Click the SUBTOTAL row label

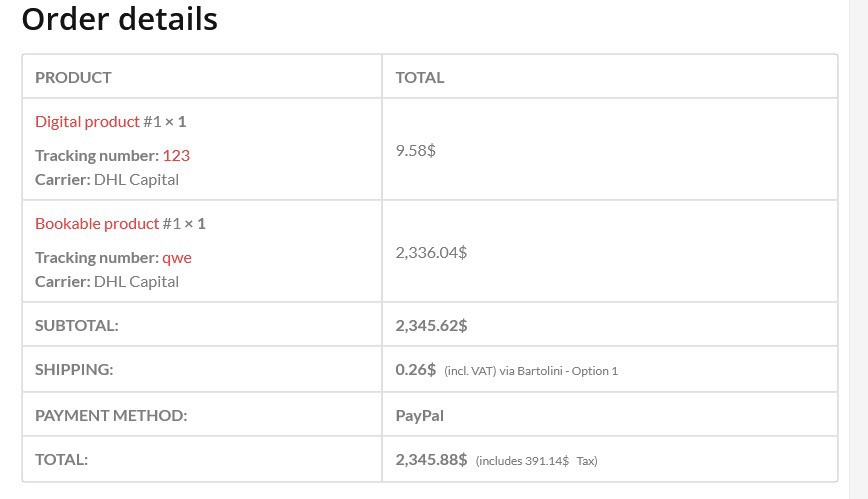(76, 325)
